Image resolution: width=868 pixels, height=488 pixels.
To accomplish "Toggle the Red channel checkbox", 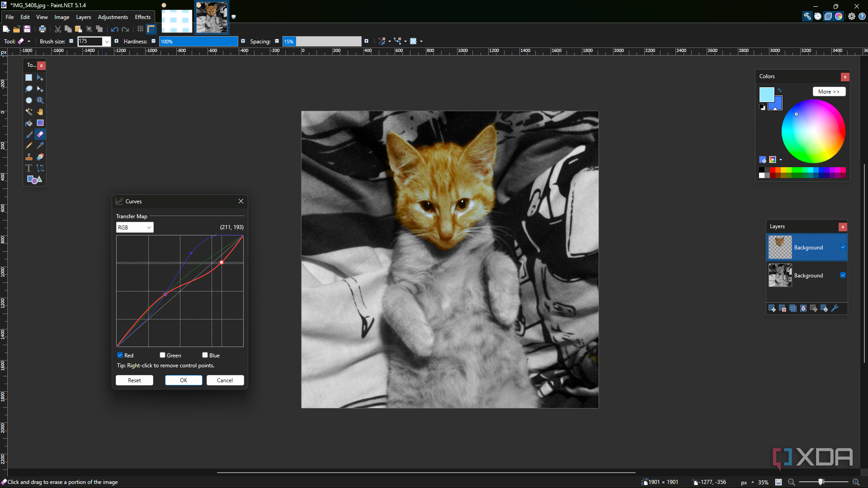I will click(120, 355).
